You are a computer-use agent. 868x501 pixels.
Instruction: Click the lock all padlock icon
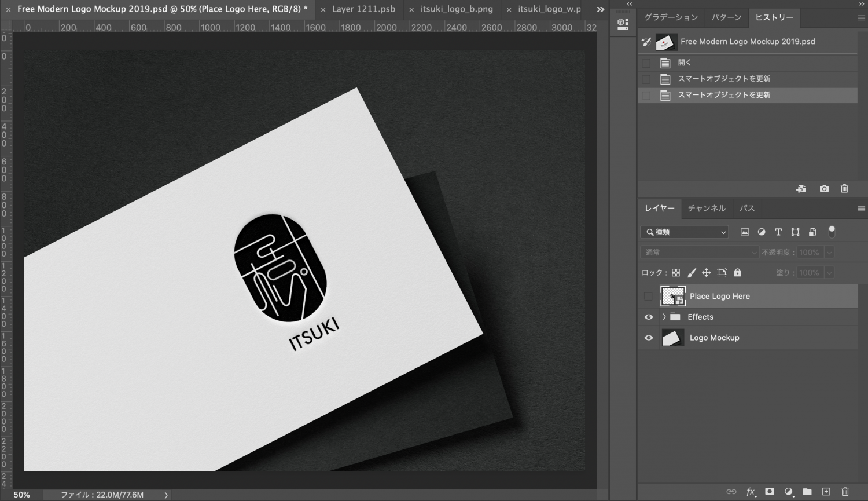point(737,273)
